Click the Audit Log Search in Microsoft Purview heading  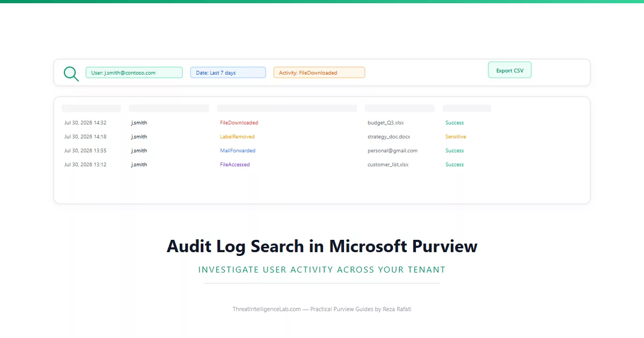pyautogui.click(x=322, y=246)
